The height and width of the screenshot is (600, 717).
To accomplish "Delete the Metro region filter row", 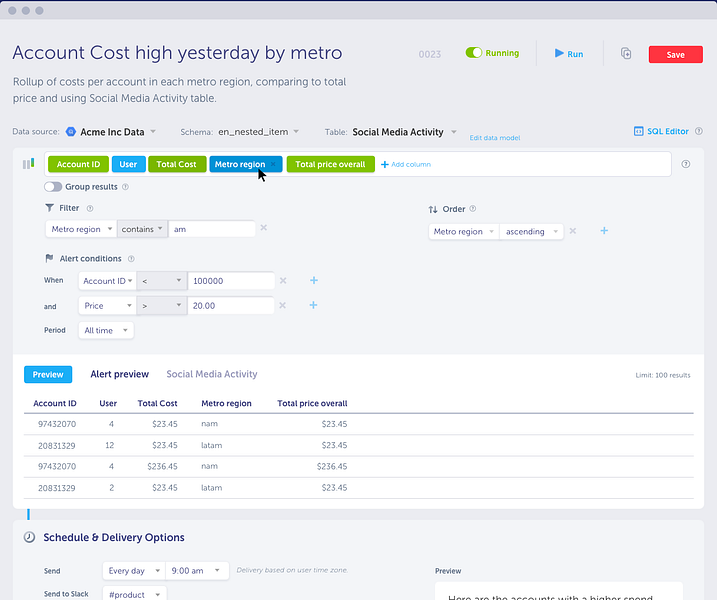I will point(264,228).
